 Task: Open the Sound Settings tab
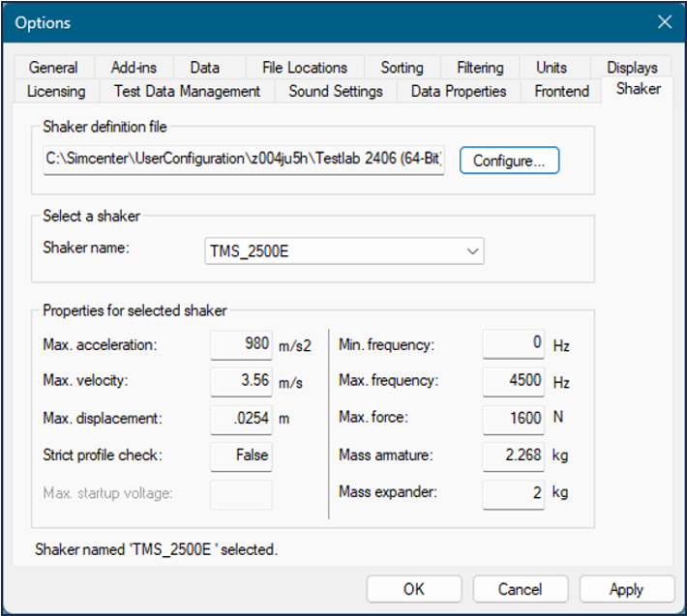click(335, 91)
